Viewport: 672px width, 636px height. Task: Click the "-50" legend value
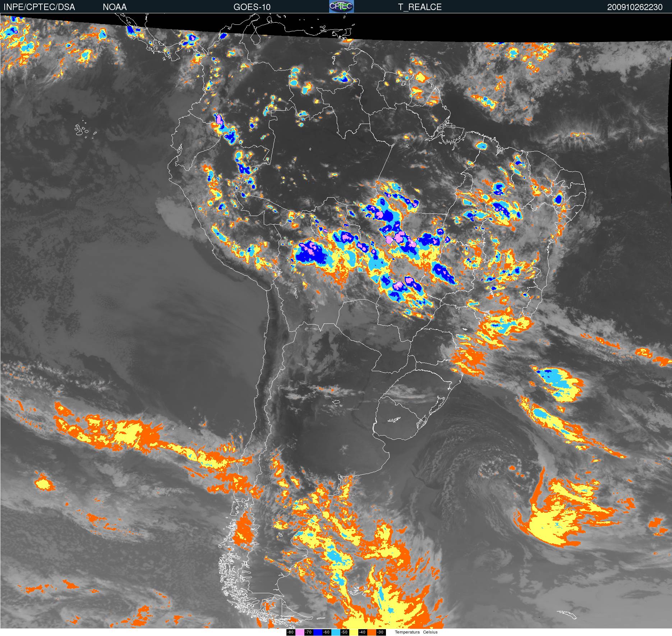[x=345, y=632]
